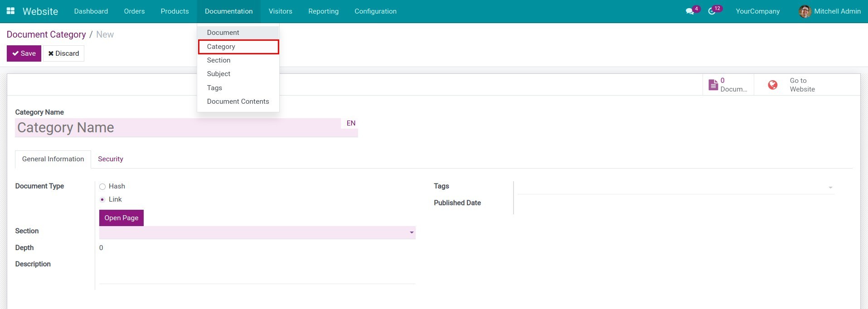The width and height of the screenshot is (868, 309).
Task: Go back via Document Category breadcrumb
Action: 46,34
